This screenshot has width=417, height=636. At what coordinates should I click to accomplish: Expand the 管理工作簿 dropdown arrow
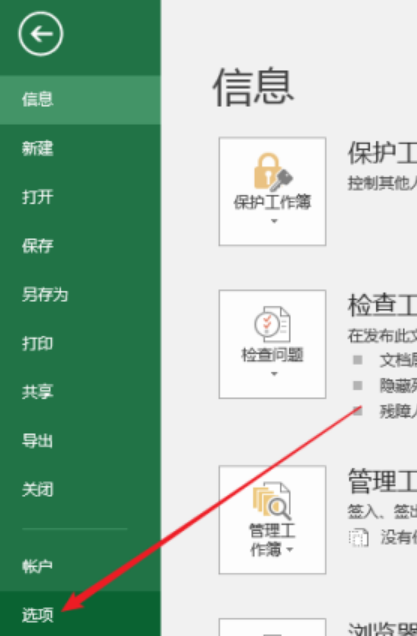(x=290, y=550)
